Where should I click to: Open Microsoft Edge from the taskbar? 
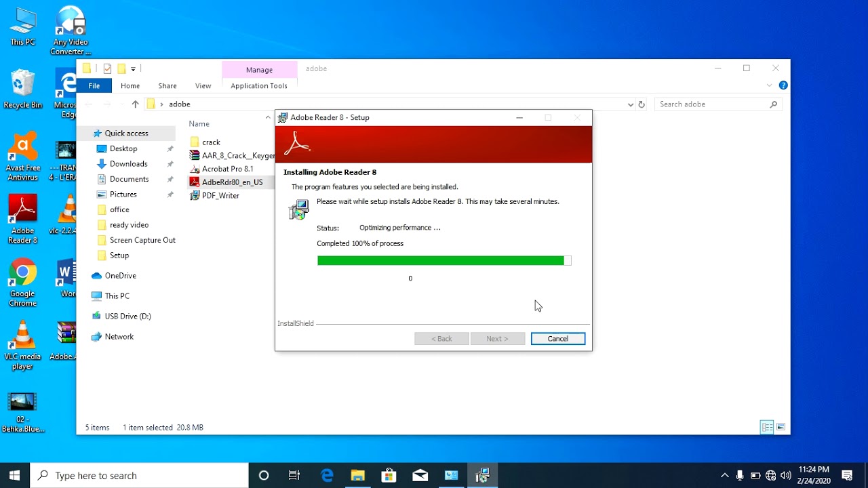click(327, 475)
